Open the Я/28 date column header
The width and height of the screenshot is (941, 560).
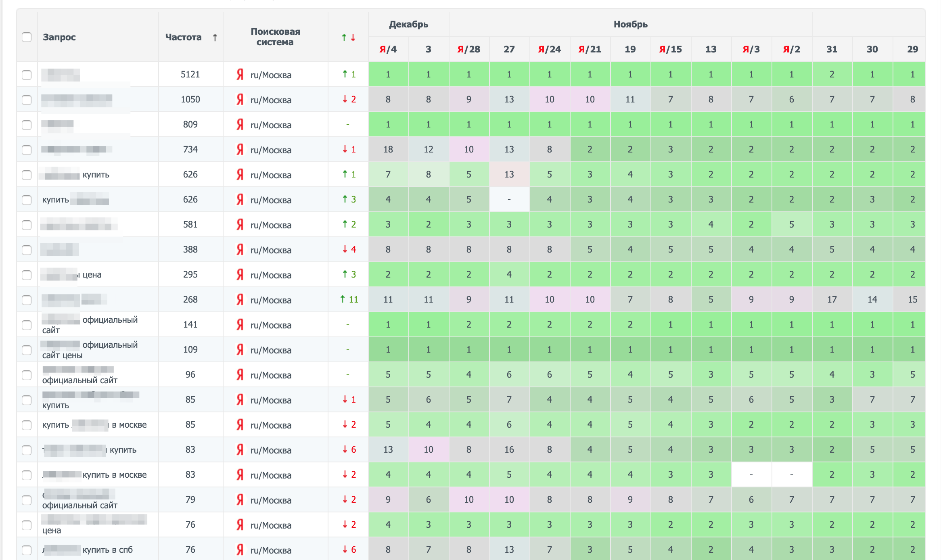468,49
